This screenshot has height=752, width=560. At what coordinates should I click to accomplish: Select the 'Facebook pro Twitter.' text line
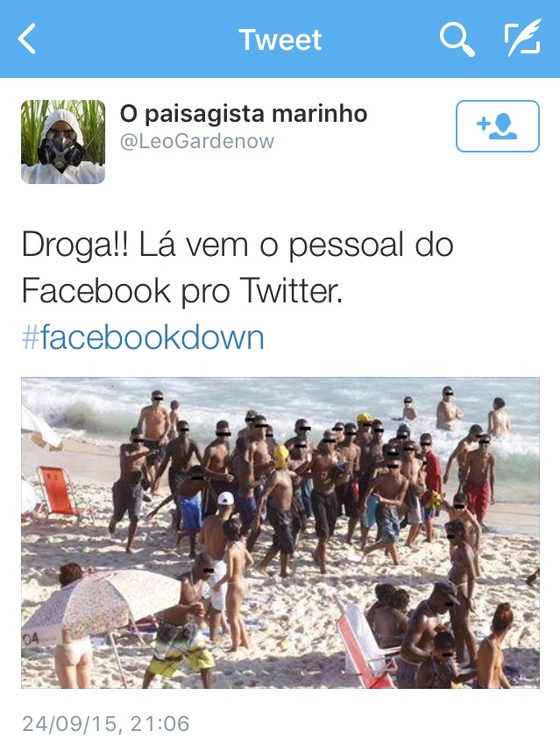[182, 291]
